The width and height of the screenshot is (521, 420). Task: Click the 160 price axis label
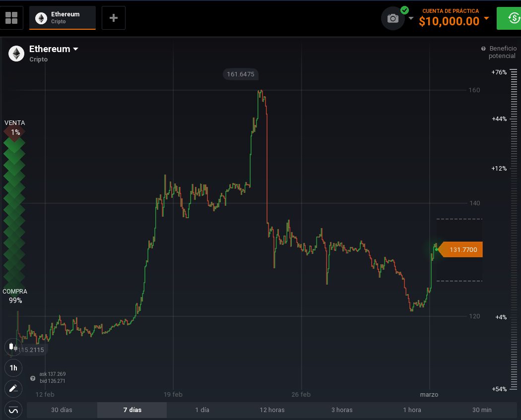[x=474, y=90]
